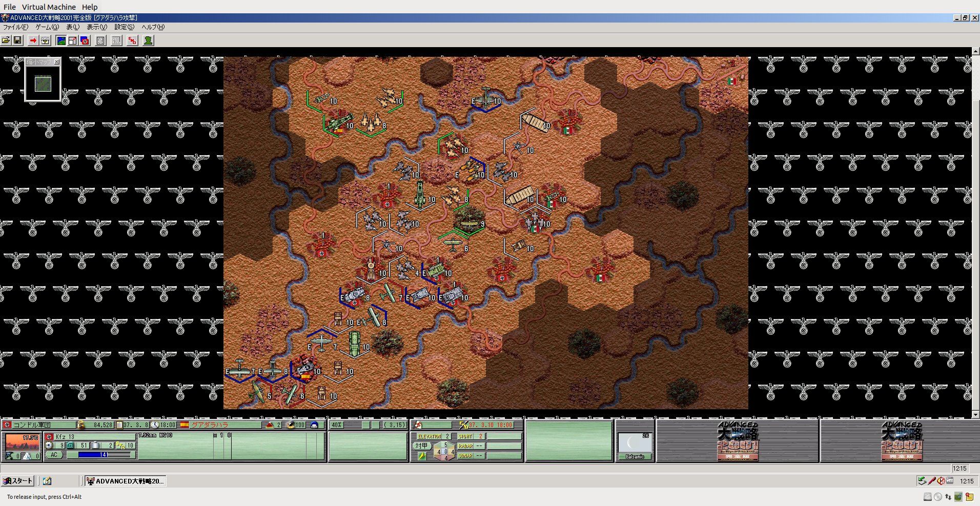This screenshot has height=506, width=980.
Task: Click the 84,528 funds value
Action: [103, 425]
